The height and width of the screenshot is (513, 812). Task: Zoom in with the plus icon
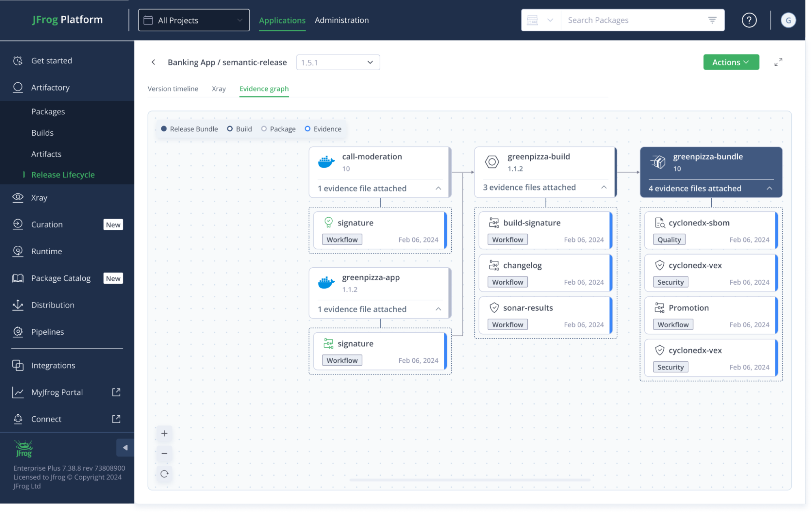click(164, 433)
